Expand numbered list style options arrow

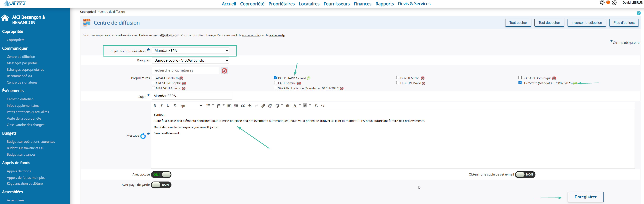click(x=224, y=105)
